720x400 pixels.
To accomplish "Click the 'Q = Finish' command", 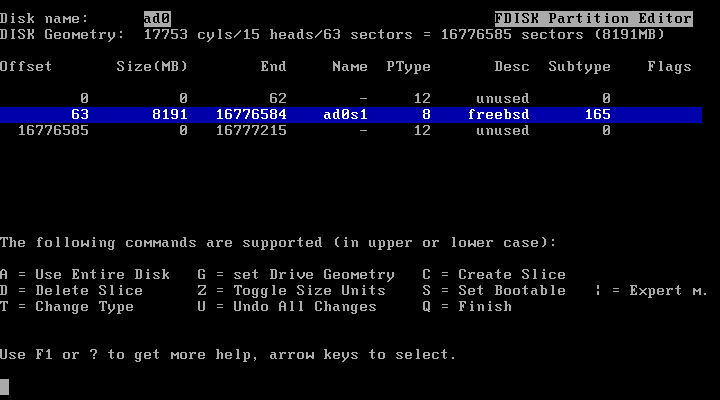I will [x=467, y=307].
